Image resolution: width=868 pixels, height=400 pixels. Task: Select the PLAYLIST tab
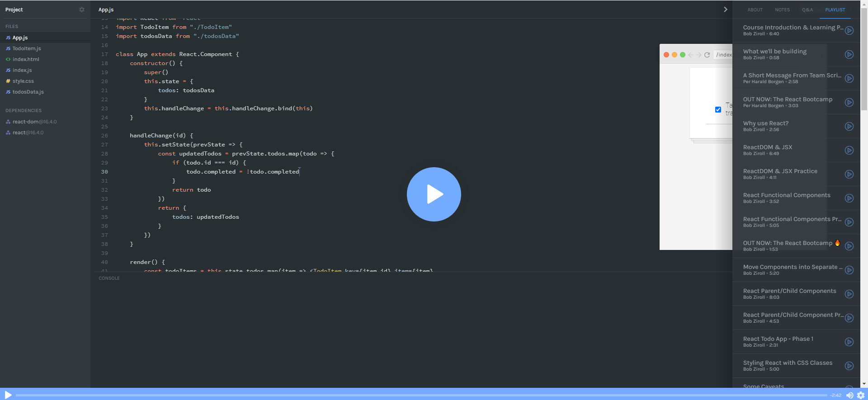(x=835, y=9)
